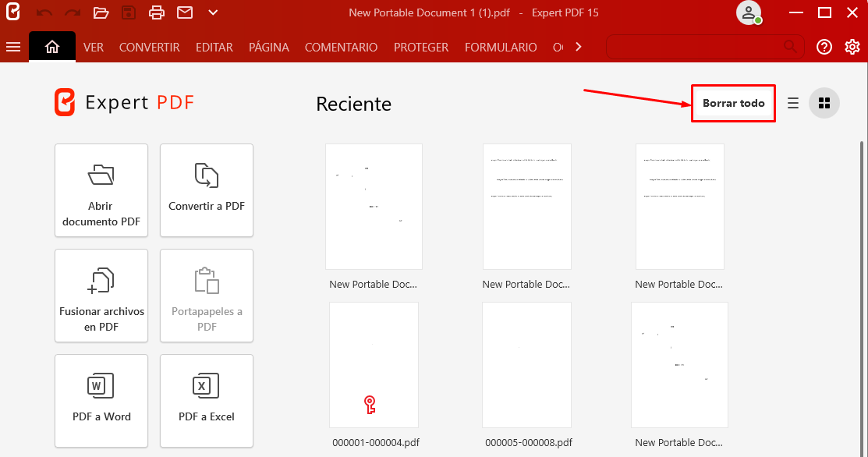
Task: Click the Borrar todo button
Action: point(734,104)
